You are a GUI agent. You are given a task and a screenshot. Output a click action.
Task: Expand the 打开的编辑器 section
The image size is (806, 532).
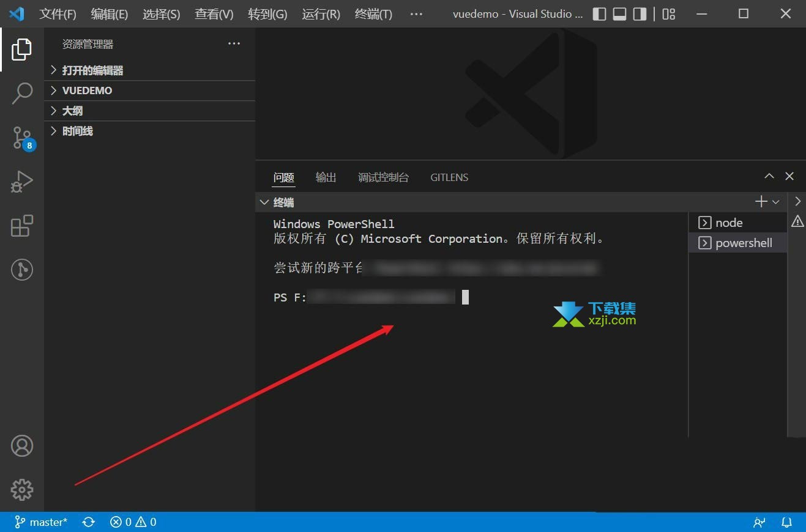click(149, 70)
